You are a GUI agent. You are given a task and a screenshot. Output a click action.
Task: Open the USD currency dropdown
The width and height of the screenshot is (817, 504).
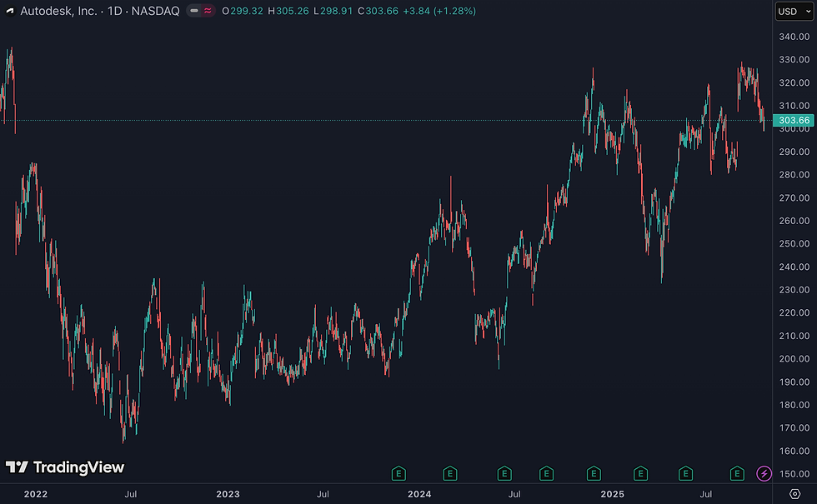click(x=794, y=12)
